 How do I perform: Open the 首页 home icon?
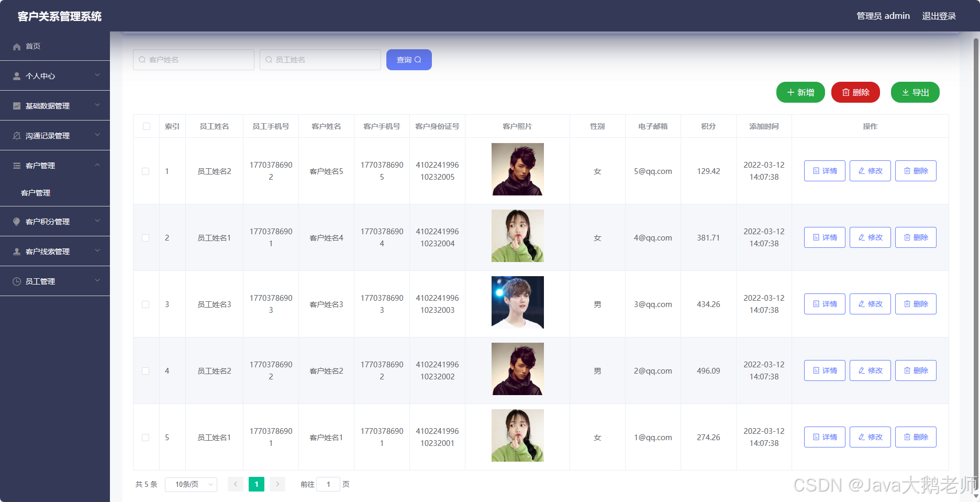pos(17,47)
